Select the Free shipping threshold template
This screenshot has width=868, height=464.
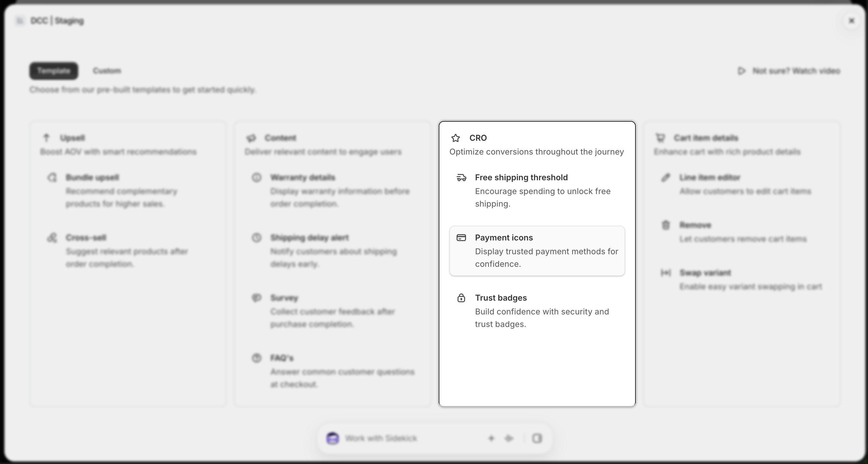(537, 191)
